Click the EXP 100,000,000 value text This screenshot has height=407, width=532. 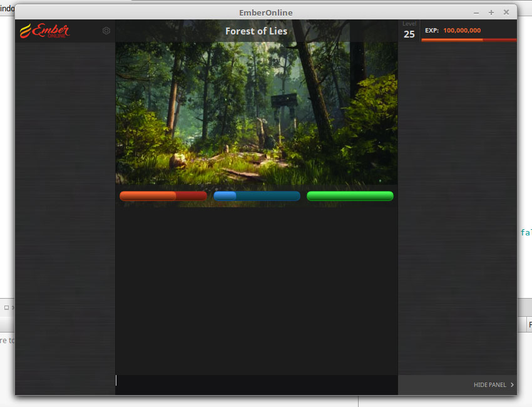coord(461,30)
